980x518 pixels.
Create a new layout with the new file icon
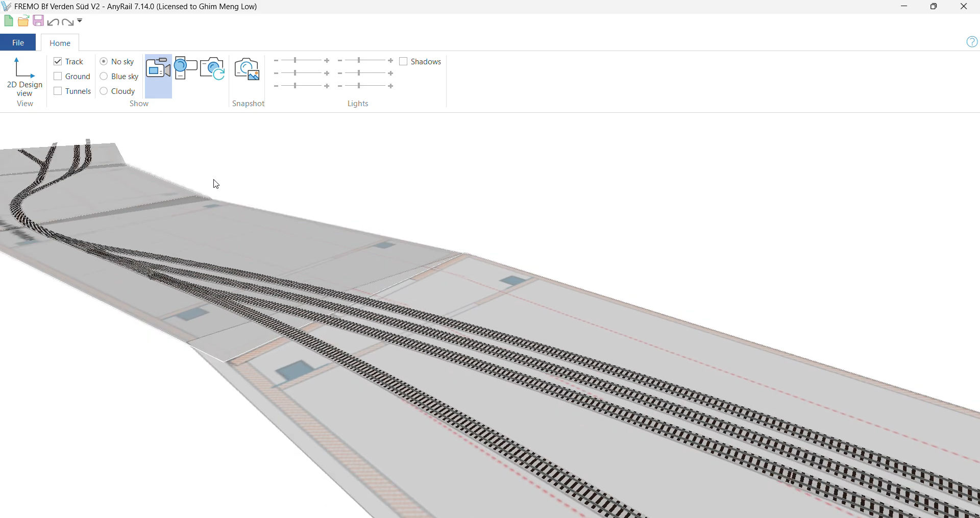coord(8,21)
